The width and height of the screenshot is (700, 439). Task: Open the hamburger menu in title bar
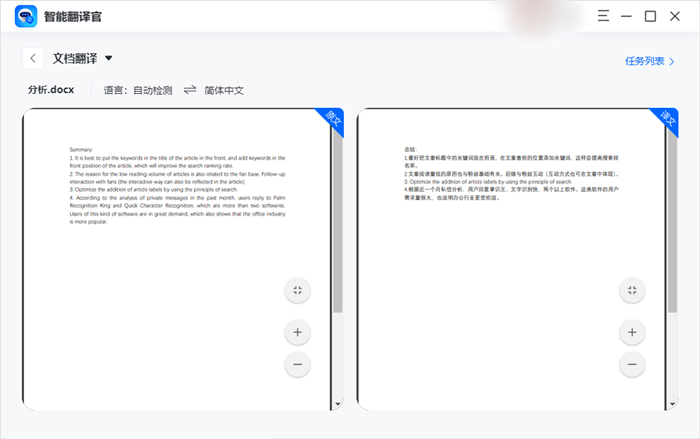(603, 16)
